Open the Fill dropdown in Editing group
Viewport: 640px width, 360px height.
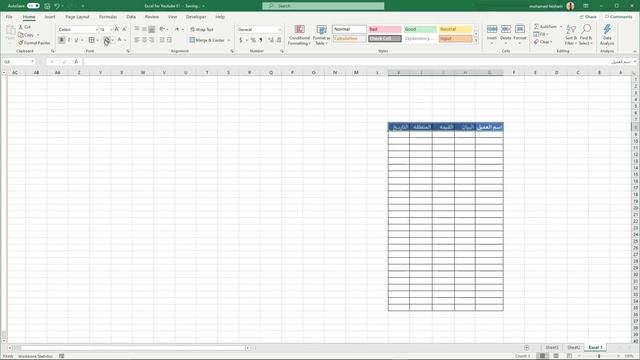541,34
